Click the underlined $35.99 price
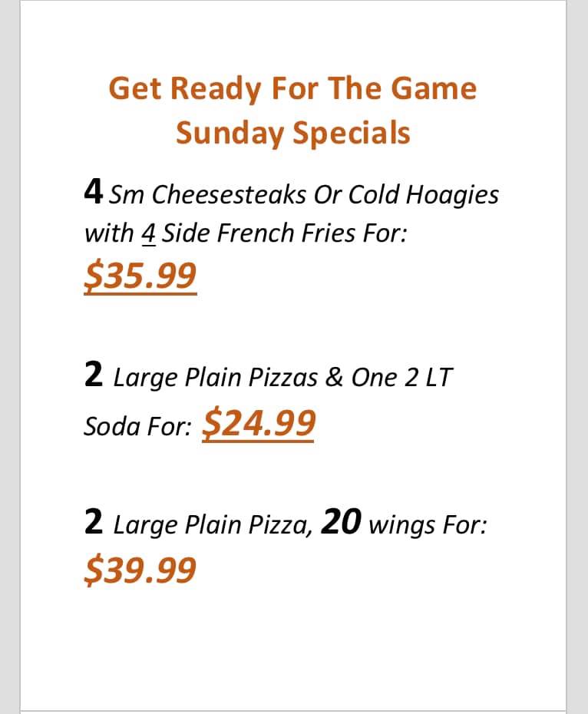This screenshot has height=714, width=588. coord(140,276)
